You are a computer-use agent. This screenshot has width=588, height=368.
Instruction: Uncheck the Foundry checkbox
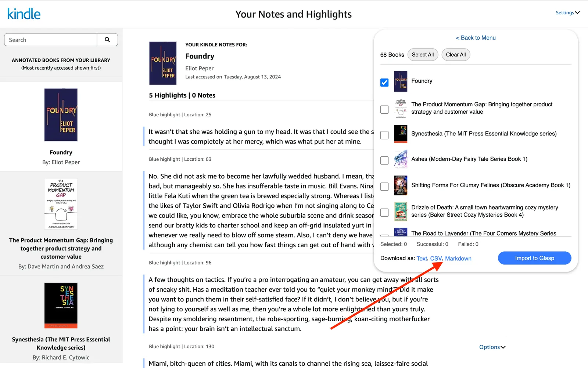click(384, 82)
